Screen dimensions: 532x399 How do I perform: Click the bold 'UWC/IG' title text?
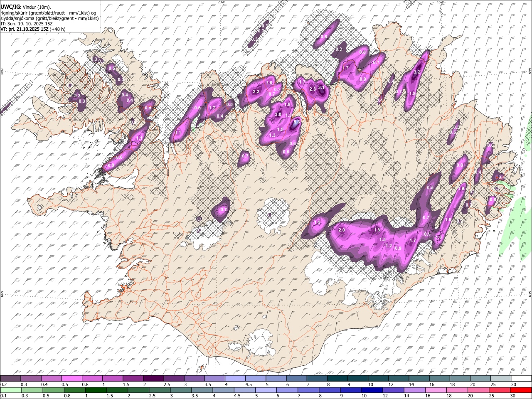10,7
